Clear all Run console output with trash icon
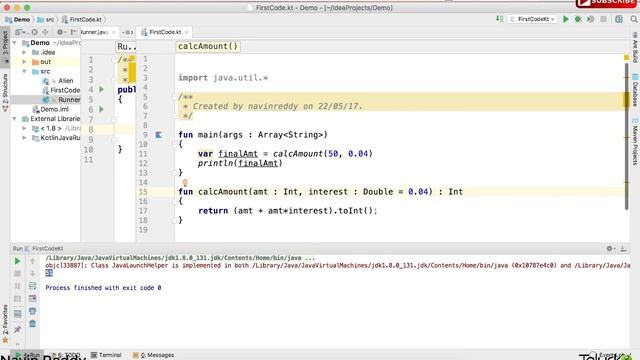Image resolution: width=640 pixels, height=360 pixels. [33, 324]
